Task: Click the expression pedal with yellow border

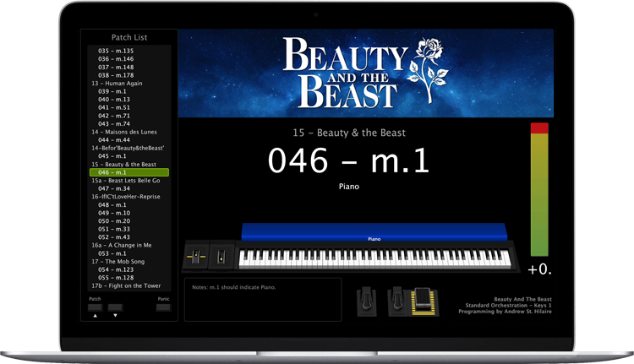Action: point(423,302)
